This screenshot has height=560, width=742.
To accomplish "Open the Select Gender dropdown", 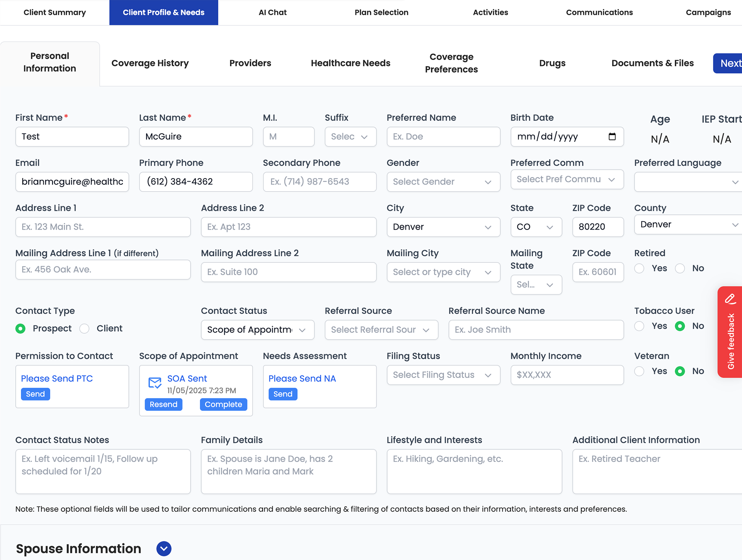I will click(443, 182).
